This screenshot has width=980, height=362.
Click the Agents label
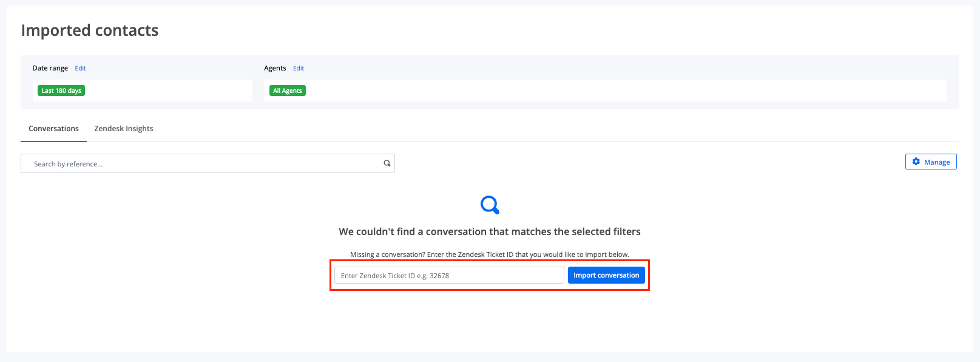(275, 68)
